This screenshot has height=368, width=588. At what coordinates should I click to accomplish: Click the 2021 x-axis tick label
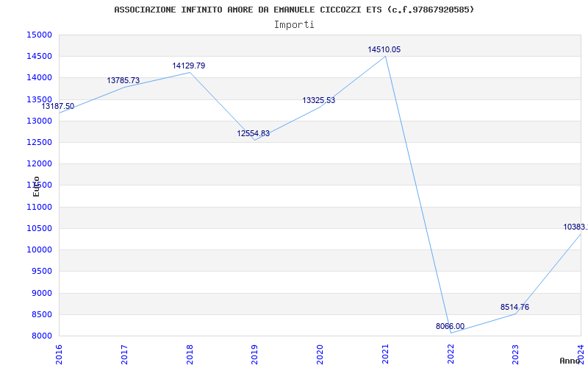tap(385, 355)
